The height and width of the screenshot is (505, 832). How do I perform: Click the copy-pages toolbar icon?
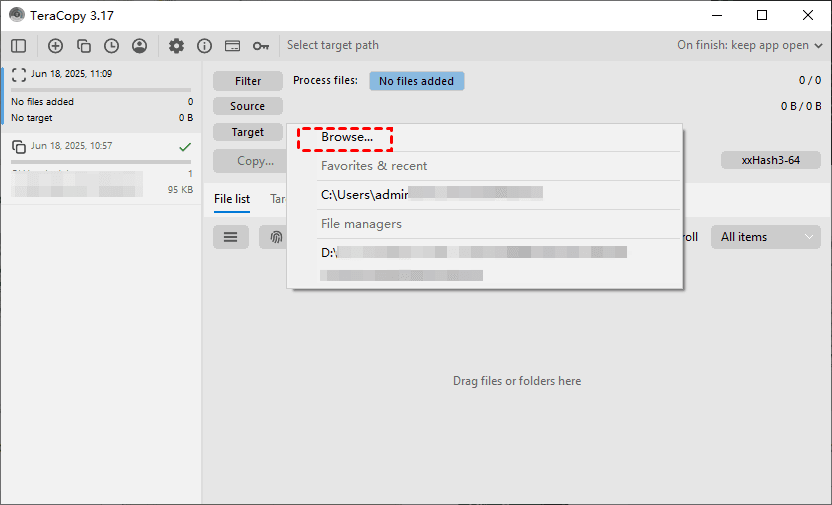83,46
